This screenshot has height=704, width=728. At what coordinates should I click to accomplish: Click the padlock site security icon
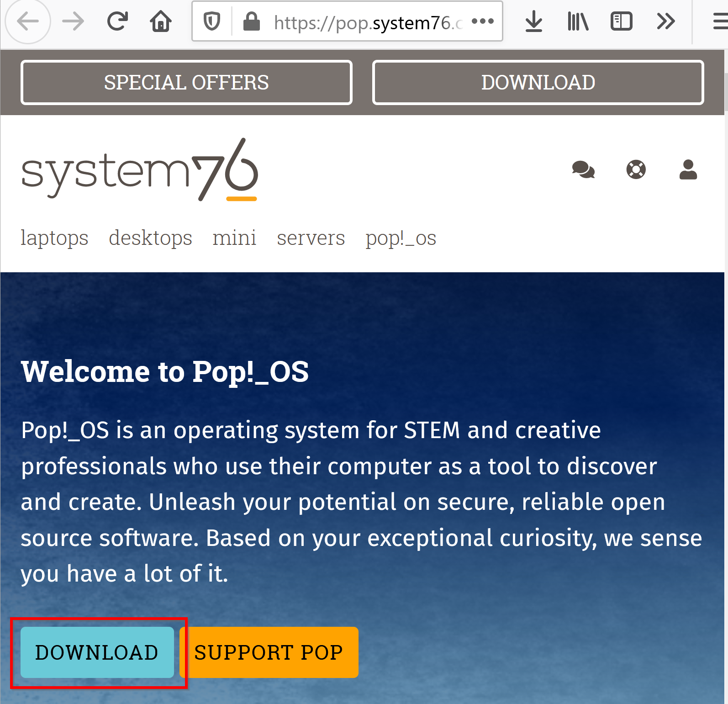pyautogui.click(x=251, y=21)
